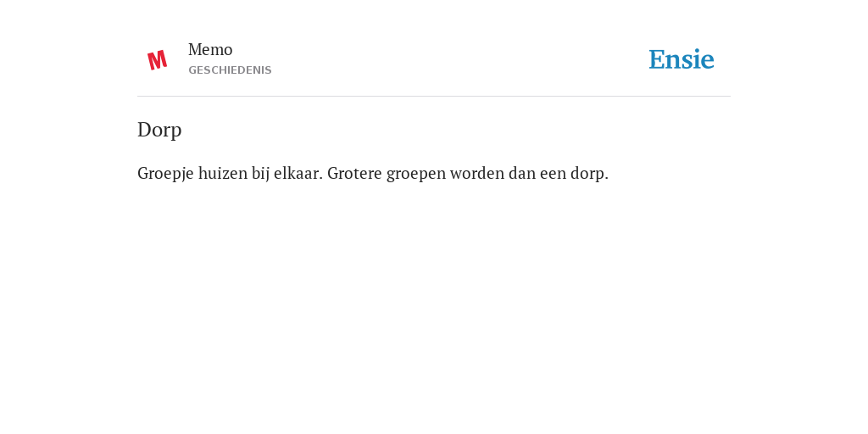Click the letter 'E' of Ensie logo
Viewport: 868px width, 434px height.
tap(657, 60)
